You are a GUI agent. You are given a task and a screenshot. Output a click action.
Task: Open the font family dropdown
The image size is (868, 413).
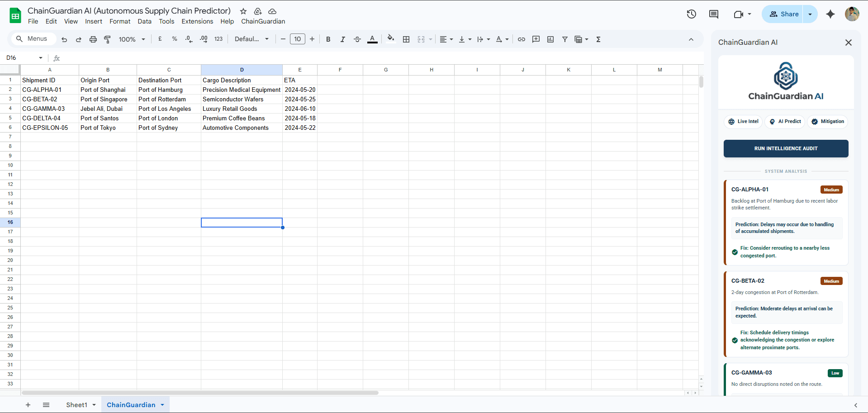coord(251,39)
